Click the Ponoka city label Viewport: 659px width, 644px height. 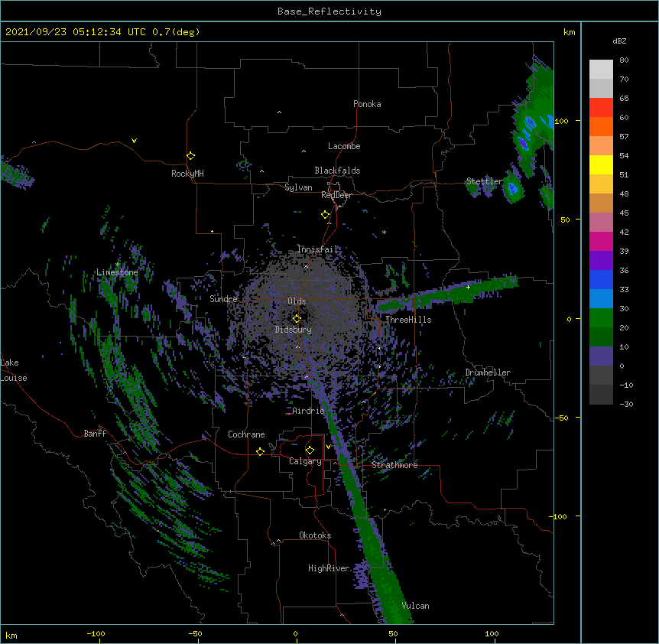click(x=367, y=104)
